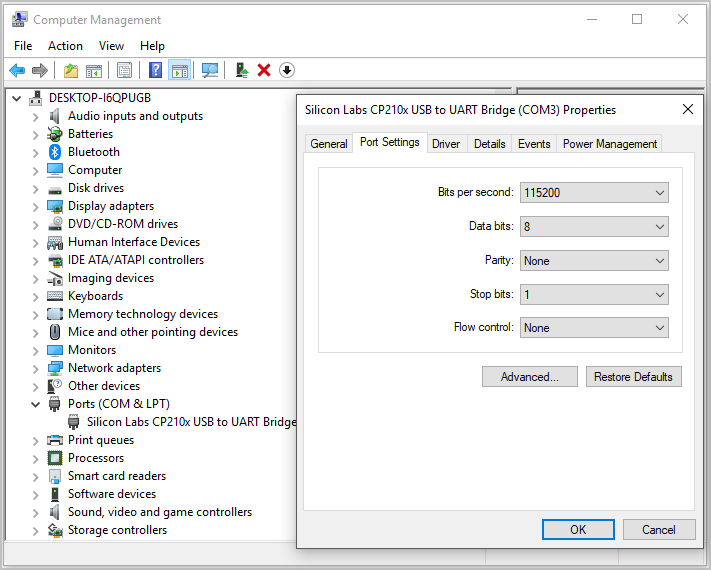The width and height of the screenshot is (711, 570).
Task: Expand the Monitors node
Action: click(35, 350)
